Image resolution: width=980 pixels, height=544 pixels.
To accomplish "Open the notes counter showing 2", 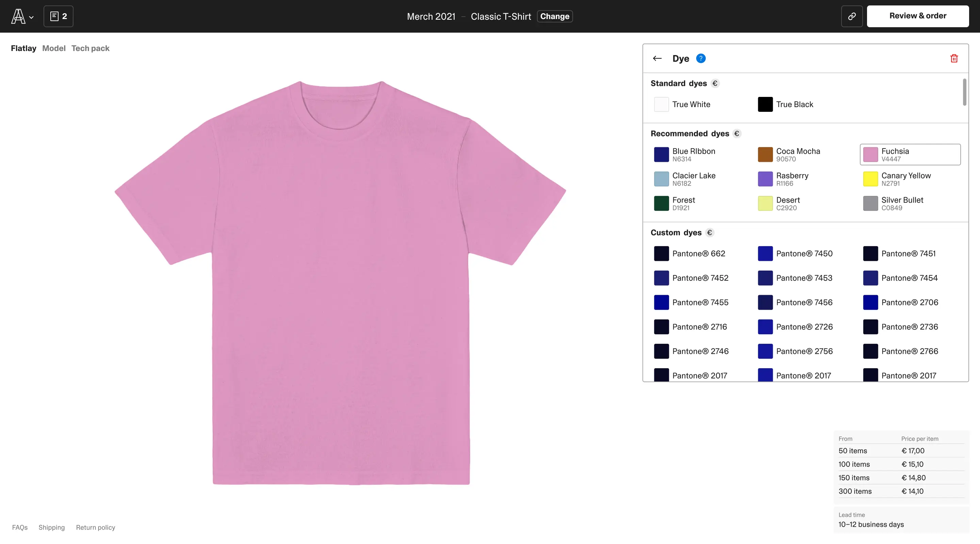I will (x=59, y=16).
